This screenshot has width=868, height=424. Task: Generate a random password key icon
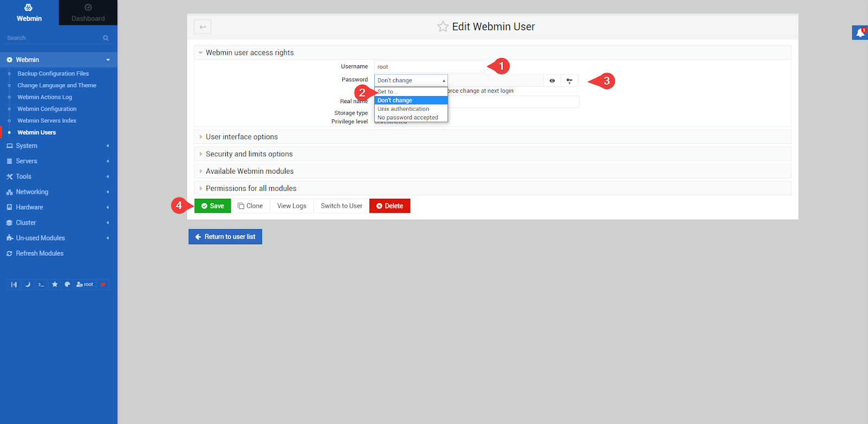click(x=569, y=81)
